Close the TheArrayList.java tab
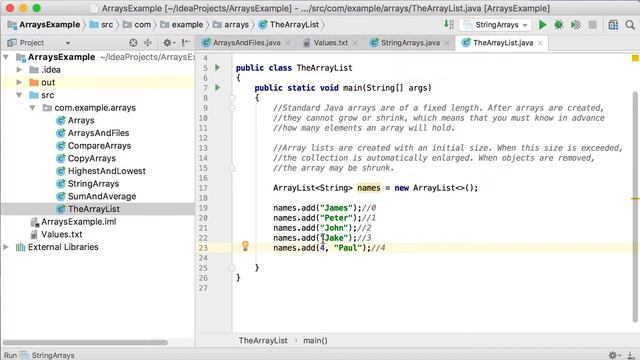Image resolution: width=640 pixels, height=360 pixels. tap(540, 43)
